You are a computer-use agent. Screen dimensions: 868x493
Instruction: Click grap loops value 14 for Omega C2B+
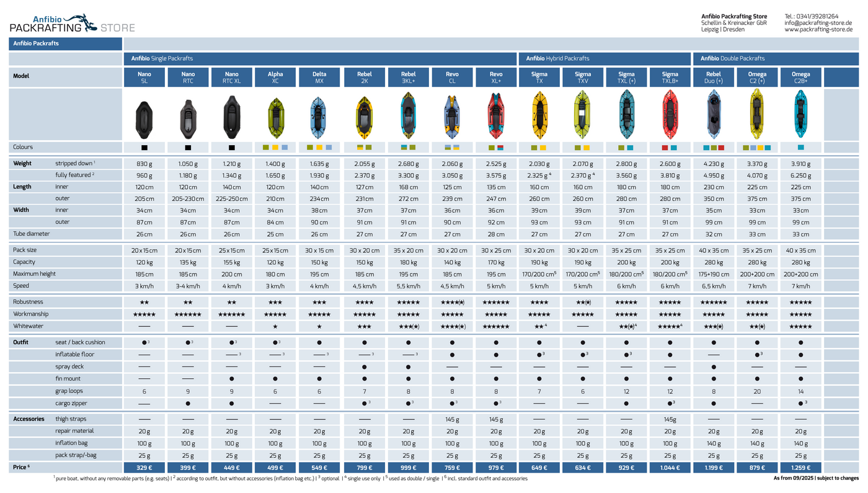point(800,391)
